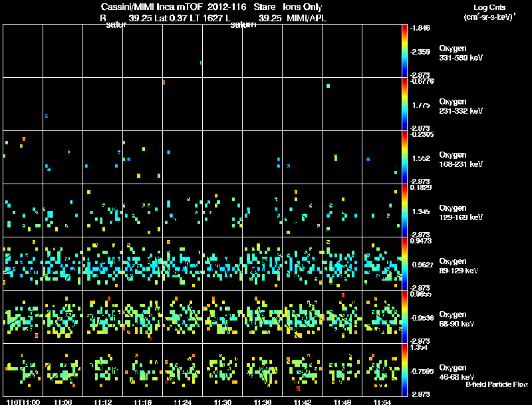Click the 'Oxygen 68-90 keV' row label
The width and height of the screenshot is (532, 405).
(457, 319)
